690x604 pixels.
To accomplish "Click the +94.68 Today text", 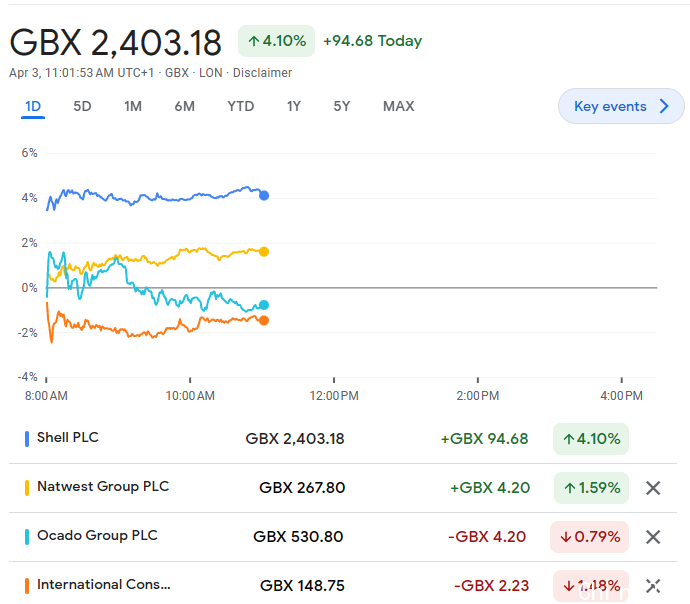I will point(373,41).
